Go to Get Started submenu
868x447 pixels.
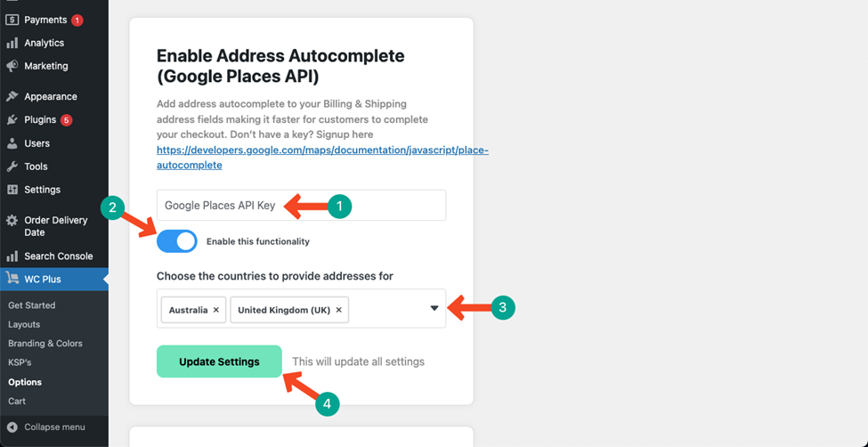click(x=31, y=305)
